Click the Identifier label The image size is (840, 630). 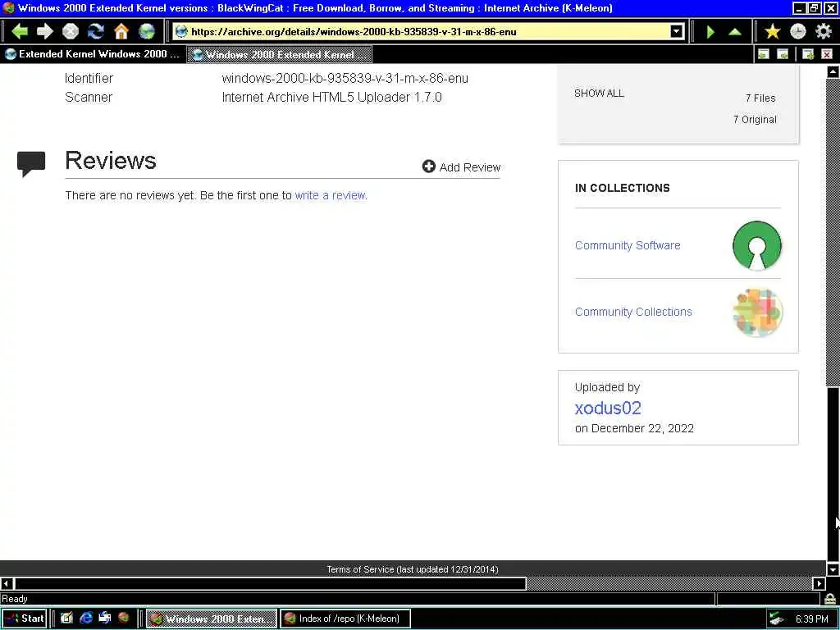tap(89, 78)
